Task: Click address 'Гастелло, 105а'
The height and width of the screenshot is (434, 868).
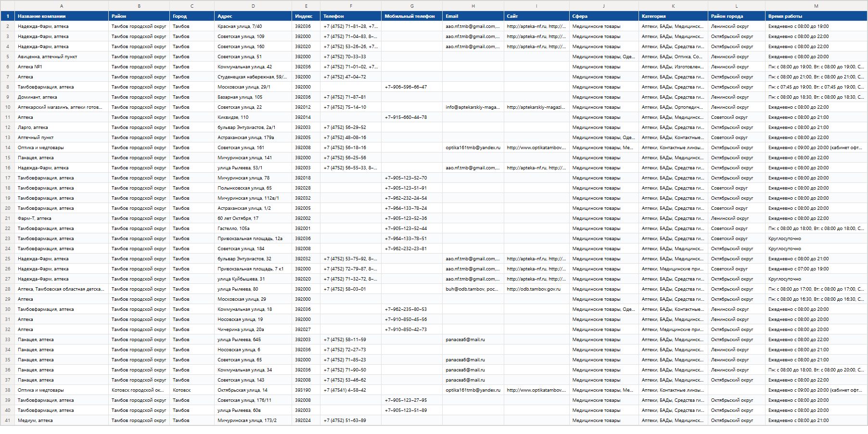Action: coord(253,229)
